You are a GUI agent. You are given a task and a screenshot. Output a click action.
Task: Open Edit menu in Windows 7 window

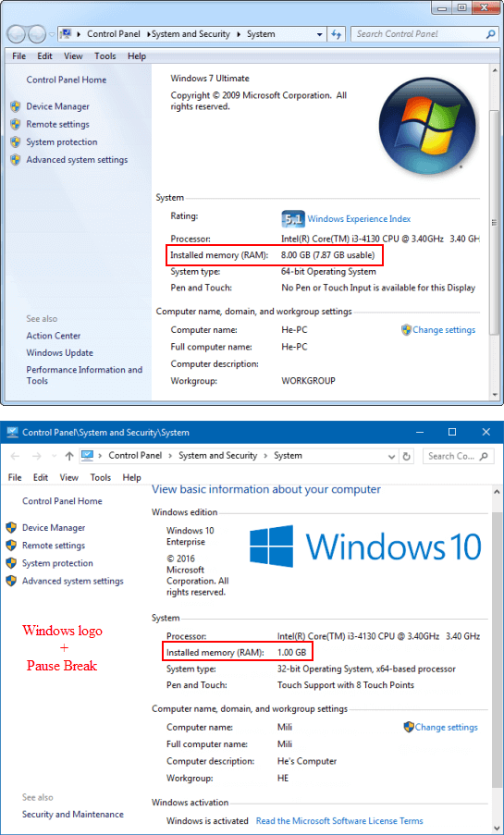pos(44,55)
